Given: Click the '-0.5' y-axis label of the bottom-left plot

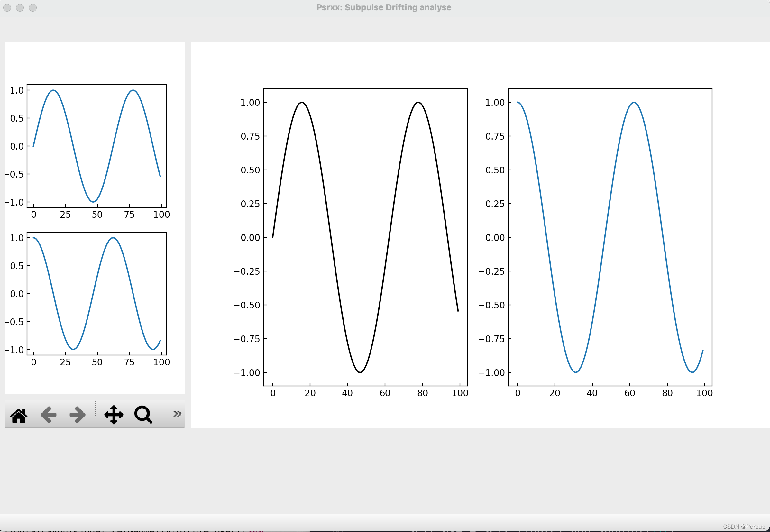Looking at the screenshot, I should pos(14,322).
